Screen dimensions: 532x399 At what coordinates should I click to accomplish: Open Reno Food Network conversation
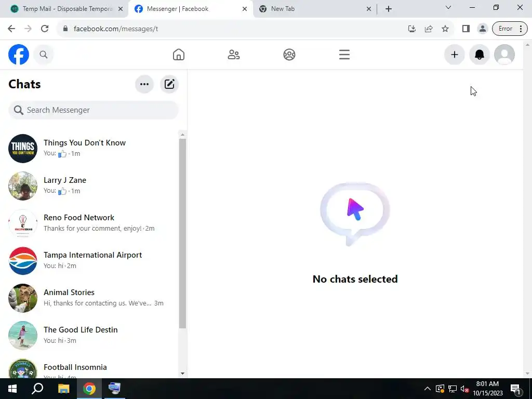(x=91, y=223)
